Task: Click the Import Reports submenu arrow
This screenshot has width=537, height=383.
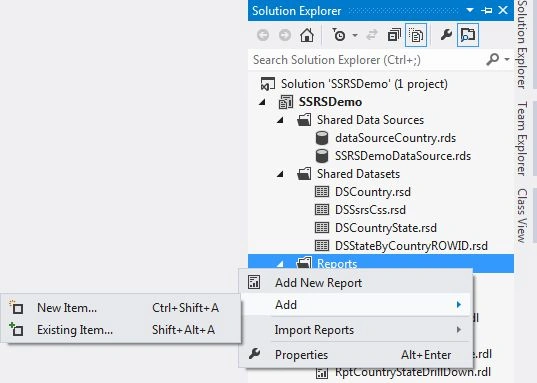Action: [459, 330]
